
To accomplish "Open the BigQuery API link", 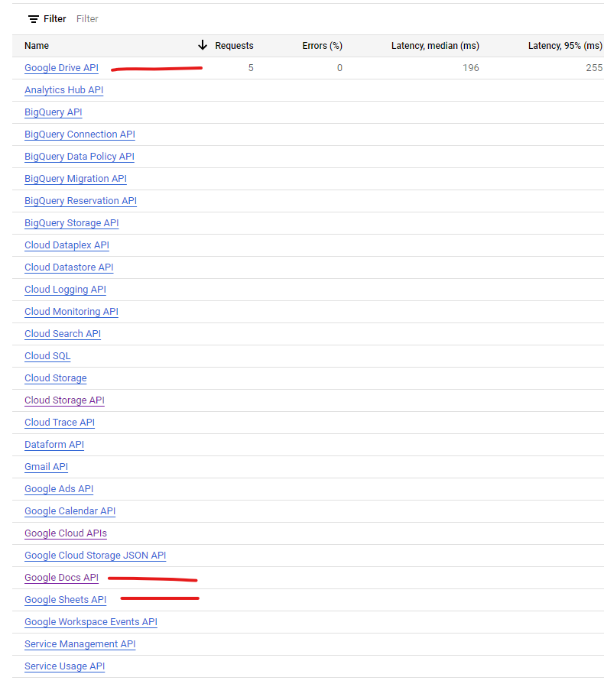I will point(54,112).
